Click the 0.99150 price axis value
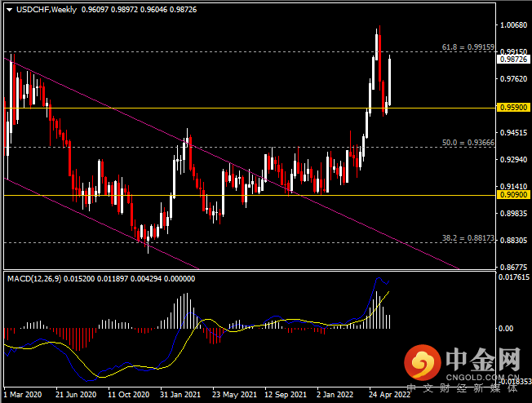 514,52
